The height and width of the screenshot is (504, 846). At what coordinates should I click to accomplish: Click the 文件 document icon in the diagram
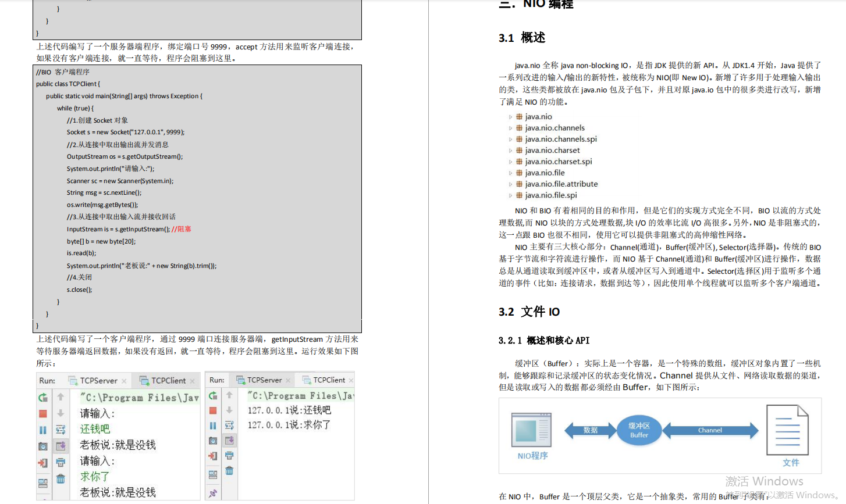[x=788, y=430]
